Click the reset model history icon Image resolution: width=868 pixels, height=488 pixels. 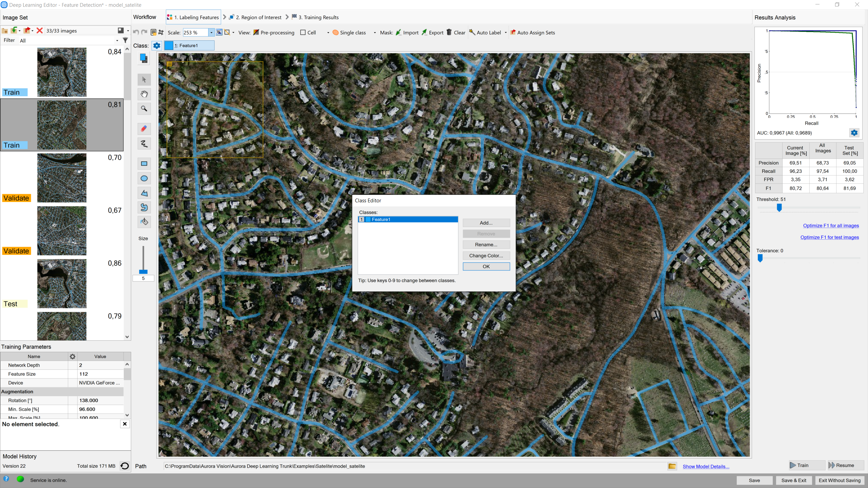click(x=125, y=466)
